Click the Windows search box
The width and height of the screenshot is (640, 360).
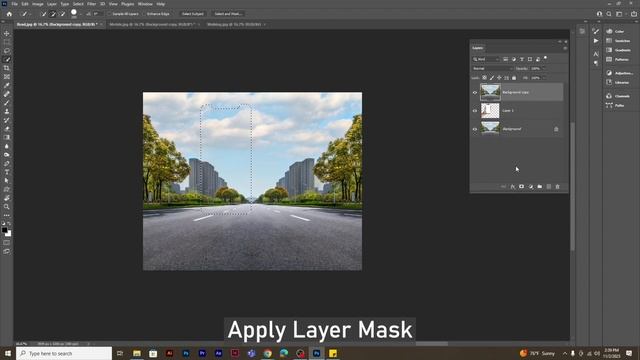tap(64, 353)
